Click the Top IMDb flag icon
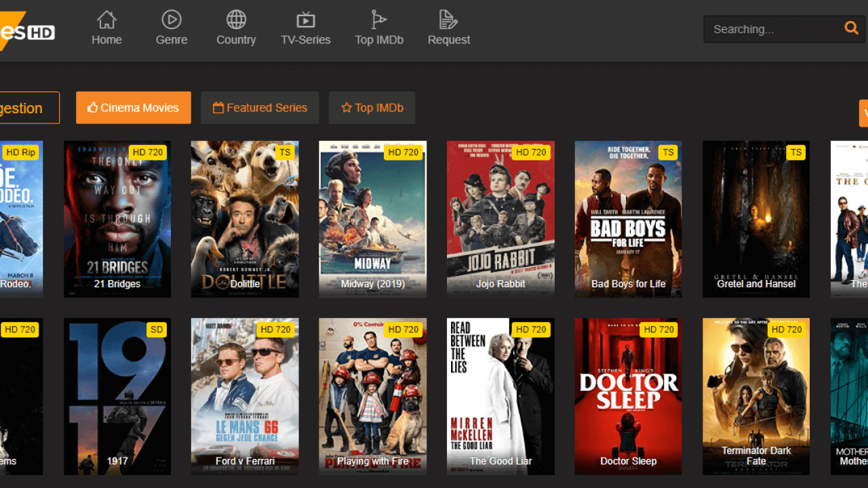The image size is (868, 488). tap(379, 20)
